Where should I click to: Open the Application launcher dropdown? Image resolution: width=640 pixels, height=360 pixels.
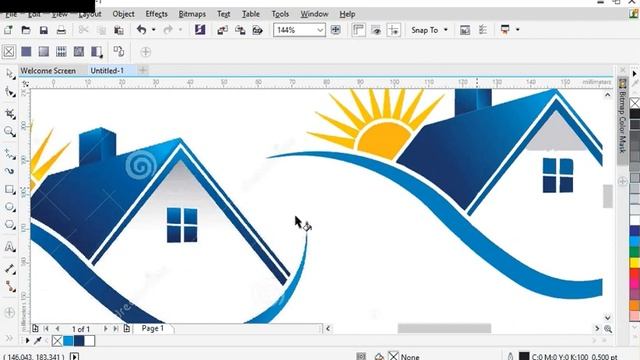(x=518, y=29)
